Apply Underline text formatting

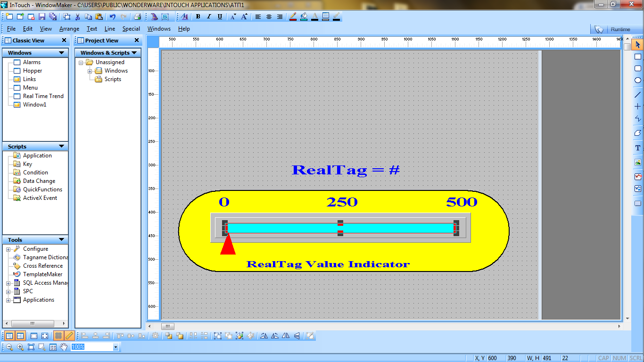tap(220, 16)
